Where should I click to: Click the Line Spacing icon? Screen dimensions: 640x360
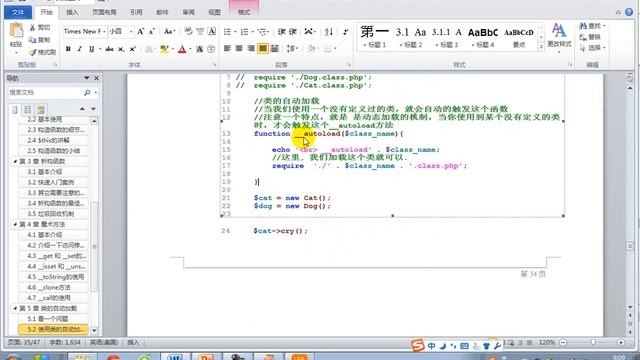(291, 49)
